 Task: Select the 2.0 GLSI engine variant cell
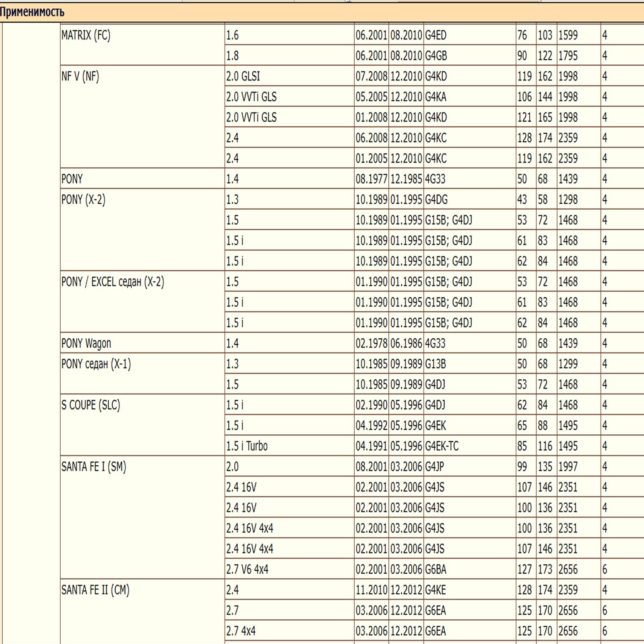click(x=243, y=76)
